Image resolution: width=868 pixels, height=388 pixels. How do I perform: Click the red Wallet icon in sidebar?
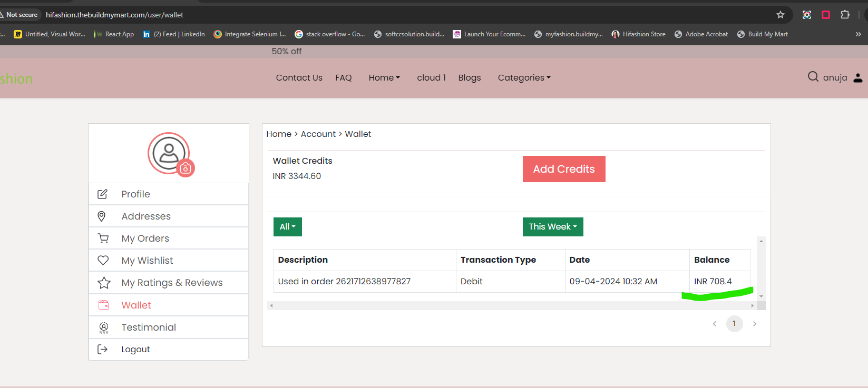104,305
